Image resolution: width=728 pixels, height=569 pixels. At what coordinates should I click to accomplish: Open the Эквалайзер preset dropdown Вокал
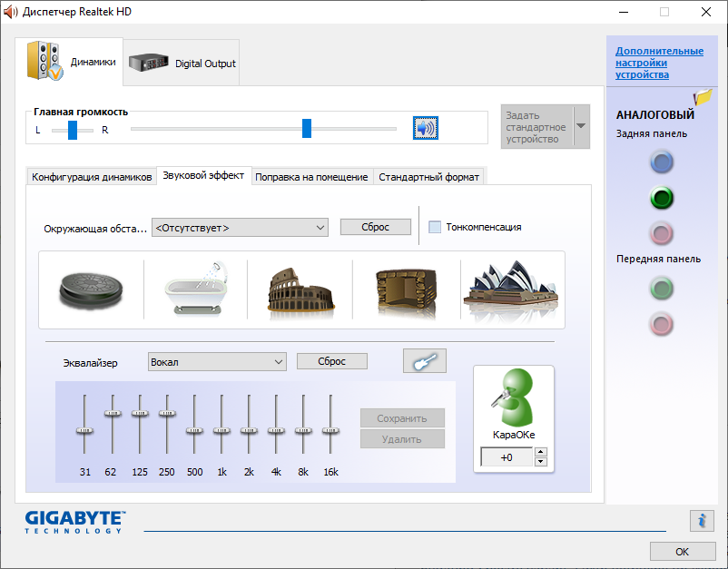(217, 361)
